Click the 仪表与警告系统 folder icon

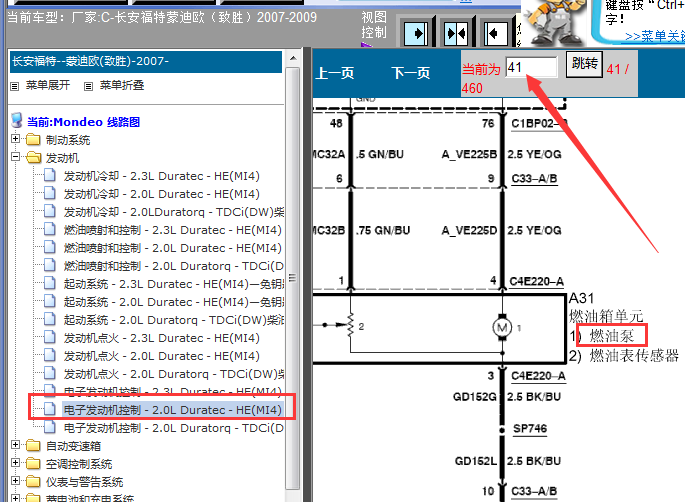(x=33, y=481)
